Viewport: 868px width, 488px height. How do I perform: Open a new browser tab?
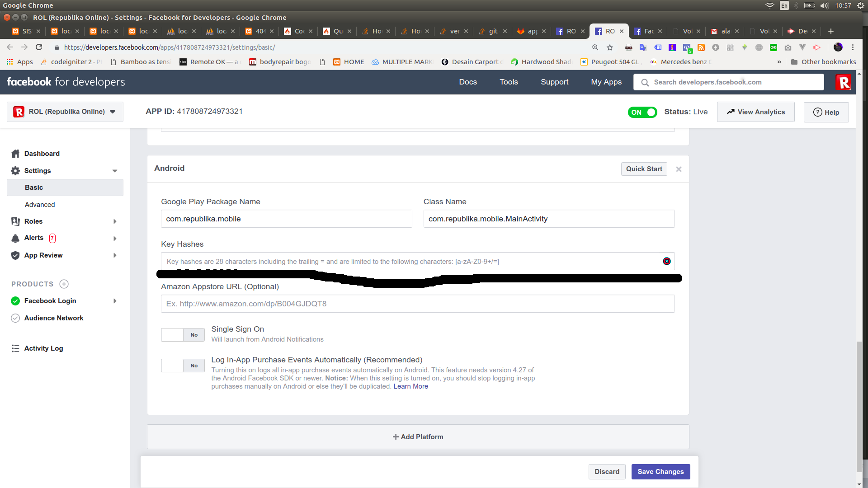831,31
